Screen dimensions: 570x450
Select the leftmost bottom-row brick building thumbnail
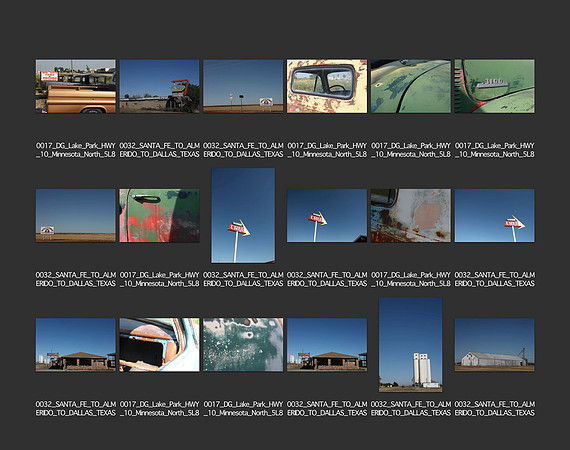76,345
